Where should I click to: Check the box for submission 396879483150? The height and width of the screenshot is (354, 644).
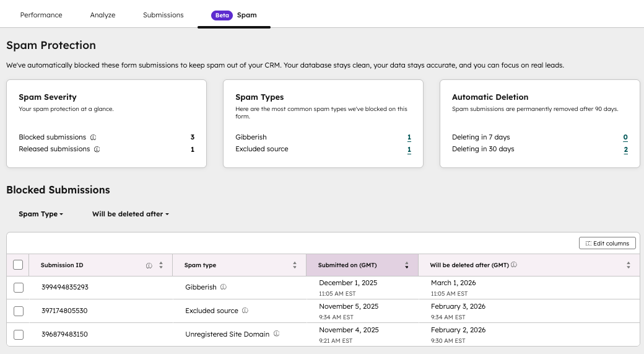[18, 335]
